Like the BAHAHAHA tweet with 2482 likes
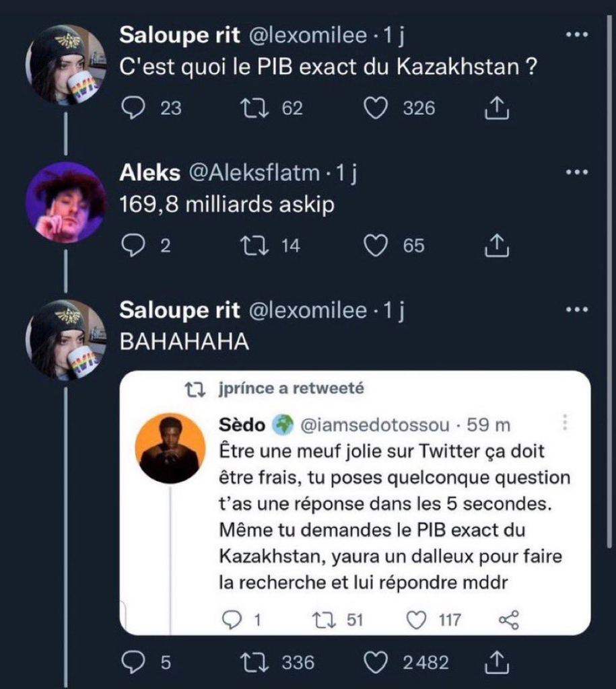 [x=374, y=663]
